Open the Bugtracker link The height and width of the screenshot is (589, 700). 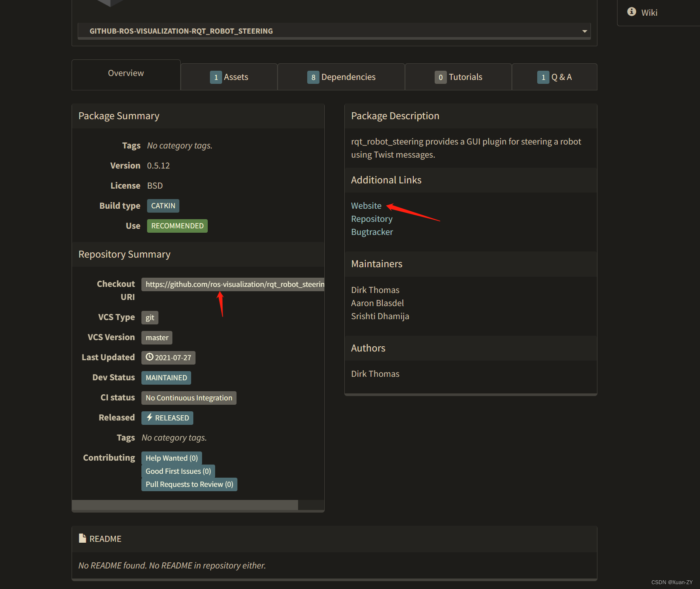click(372, 232)
